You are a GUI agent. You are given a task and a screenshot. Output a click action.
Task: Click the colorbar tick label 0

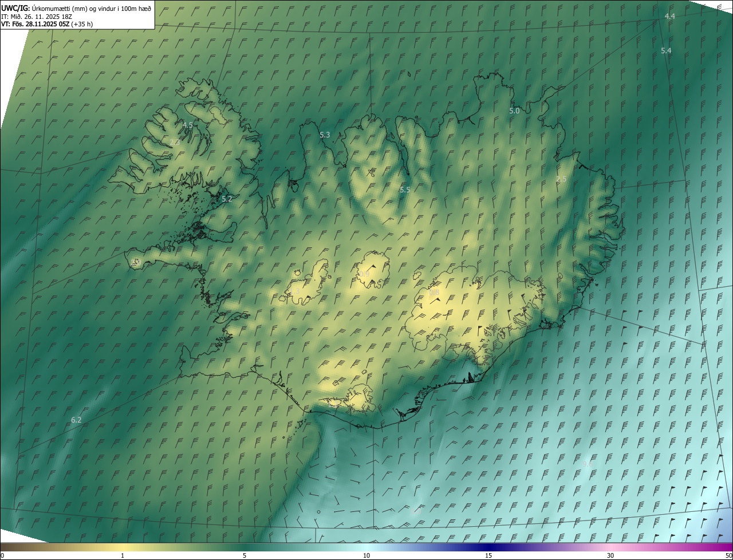[2, 555]
